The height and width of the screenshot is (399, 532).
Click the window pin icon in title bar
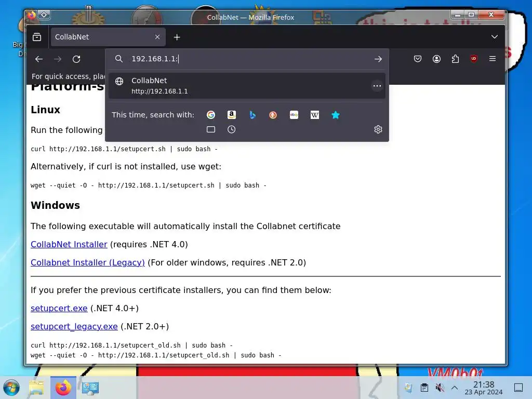[x=44, y=15]
